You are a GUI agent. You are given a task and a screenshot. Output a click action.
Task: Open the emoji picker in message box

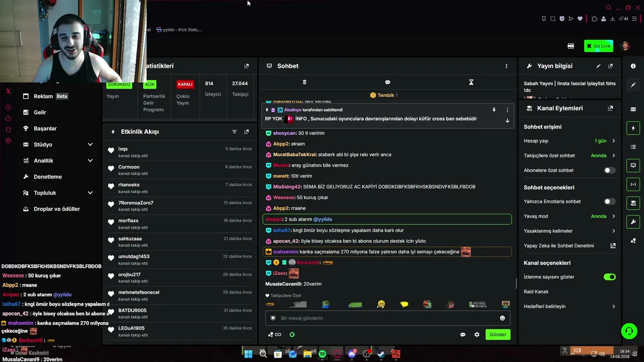[x=502, y=318]
